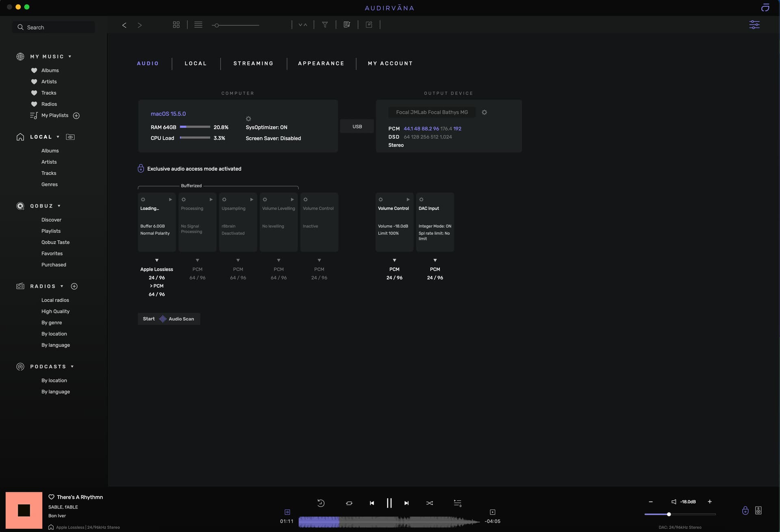Start the Audio Scan
The image size is (780, 532).
169,319
